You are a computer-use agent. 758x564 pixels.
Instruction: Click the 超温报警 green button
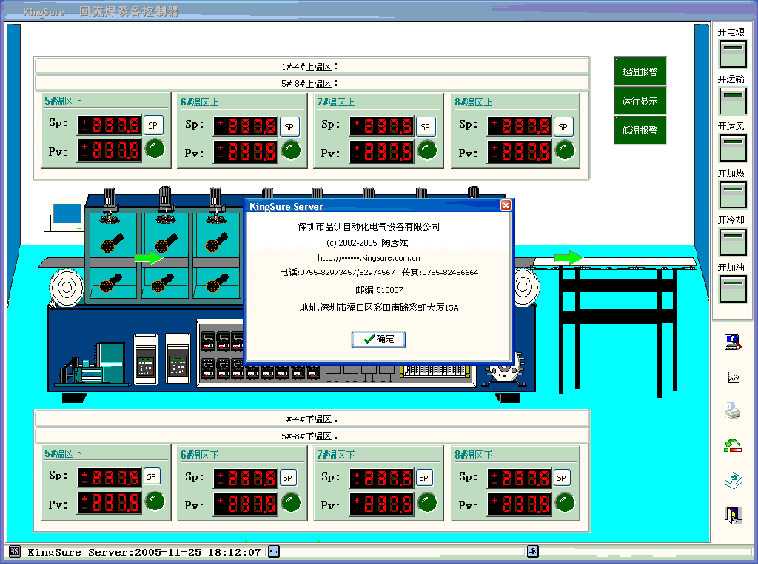click(x=640, y=72)
